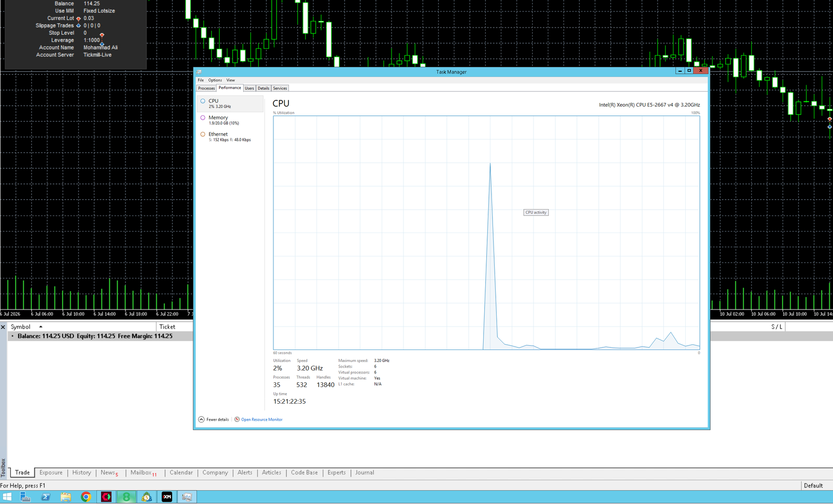833x504 pixels.
Task: Maximize the Task Manager window
Action: [x=689, y=71]
